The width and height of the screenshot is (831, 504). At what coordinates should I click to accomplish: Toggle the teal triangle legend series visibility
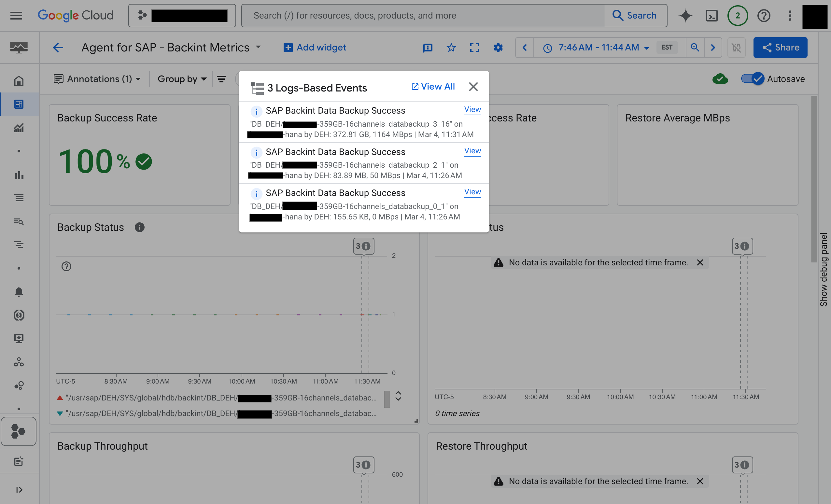click(x=60, y=413)
